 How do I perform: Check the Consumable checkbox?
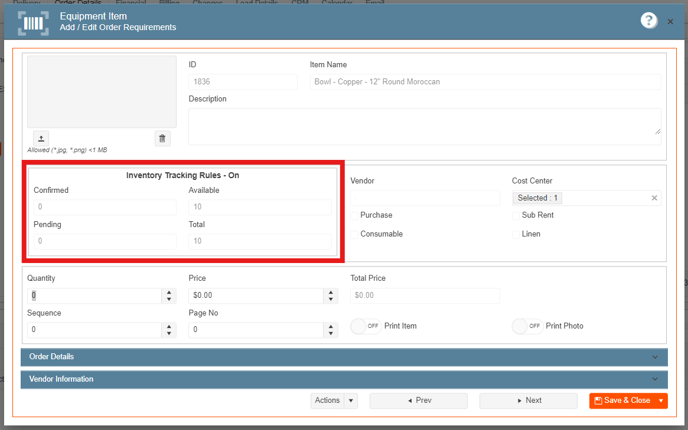click(355, 234)
